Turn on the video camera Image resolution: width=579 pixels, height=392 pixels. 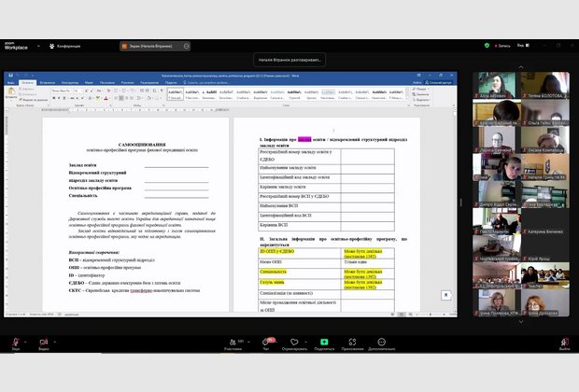pos(44,342)
